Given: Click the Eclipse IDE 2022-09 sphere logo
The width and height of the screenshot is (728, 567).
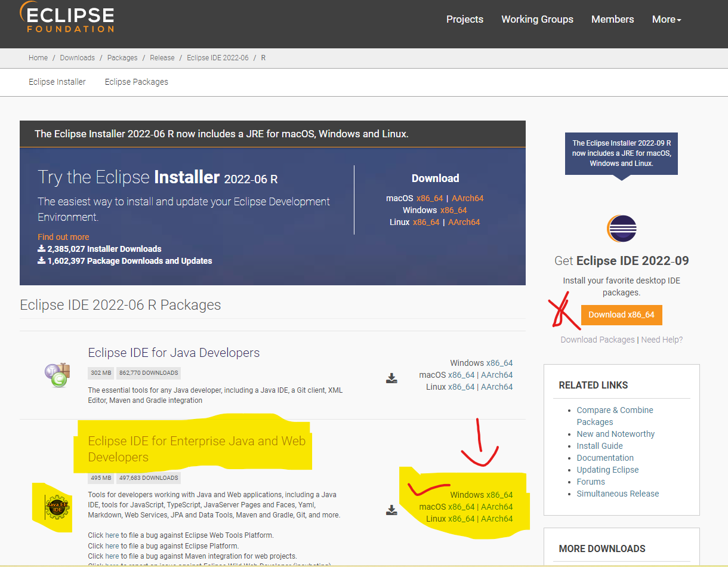Looking at the screenshot, I should (621, 229).
